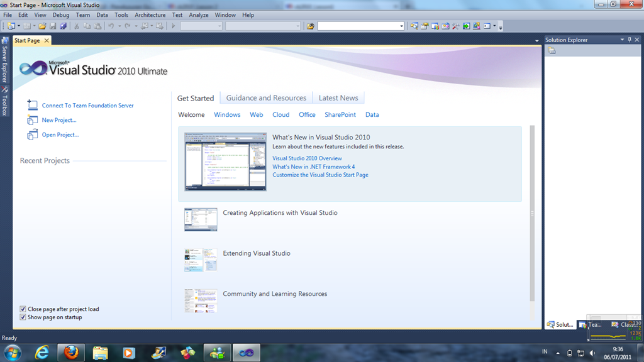Open the Properties Window toolbar icon
644x362 pixels.
[x=425, y=26]
